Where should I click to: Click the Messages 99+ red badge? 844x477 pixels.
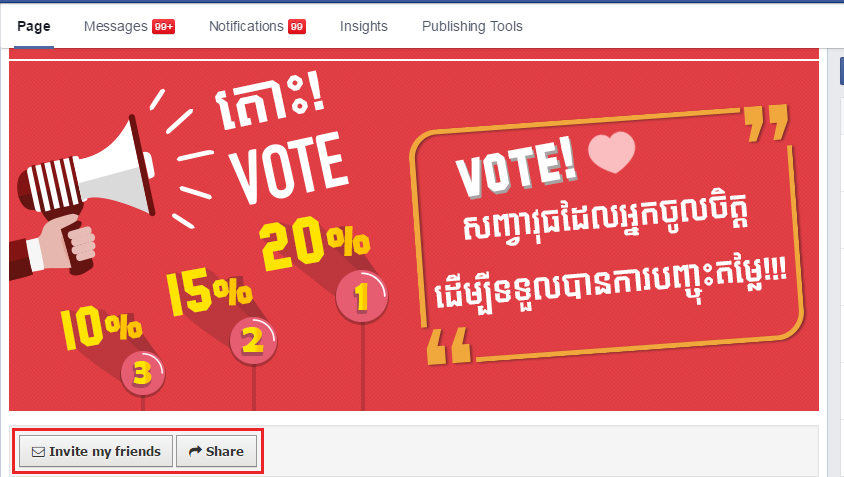[x=164, y=27]
